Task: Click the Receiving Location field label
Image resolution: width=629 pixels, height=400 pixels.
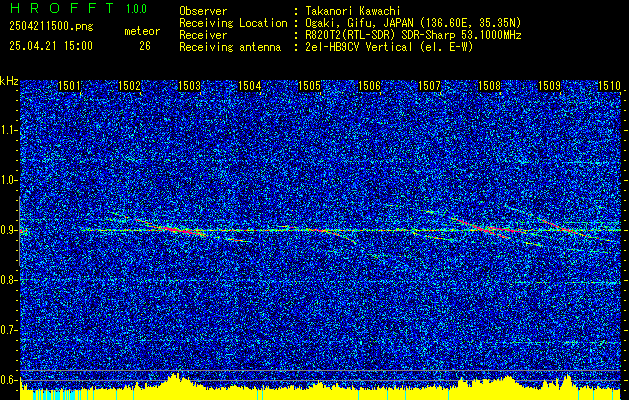Action: pos(233,23)
